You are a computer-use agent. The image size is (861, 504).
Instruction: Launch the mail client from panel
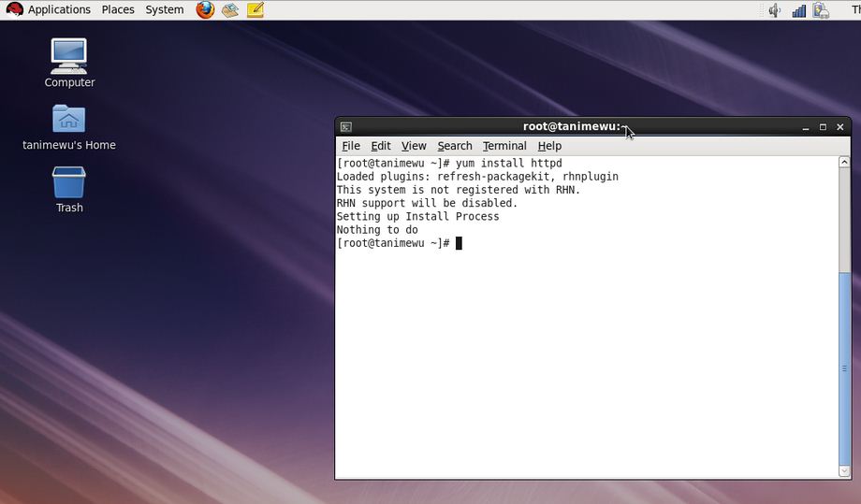230,10
